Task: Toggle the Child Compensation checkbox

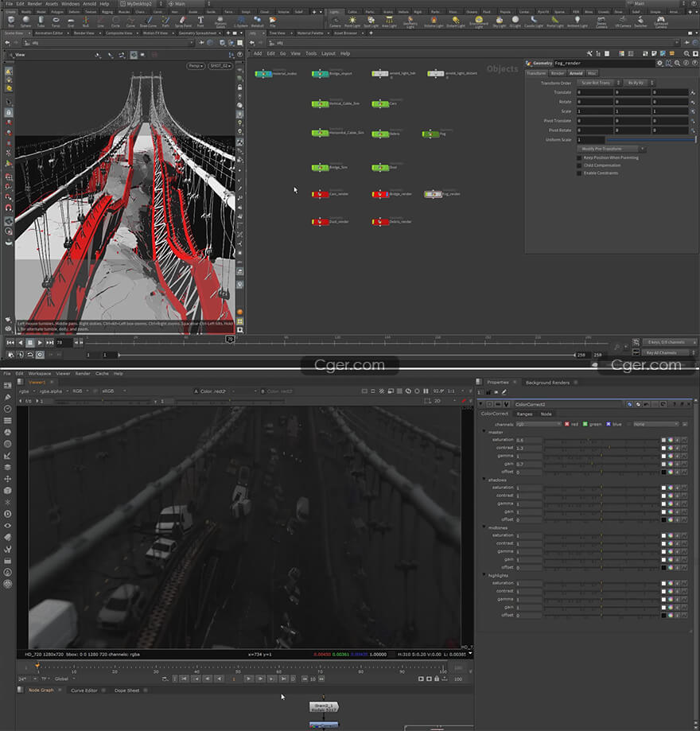Action: click(x=579, y=165)
